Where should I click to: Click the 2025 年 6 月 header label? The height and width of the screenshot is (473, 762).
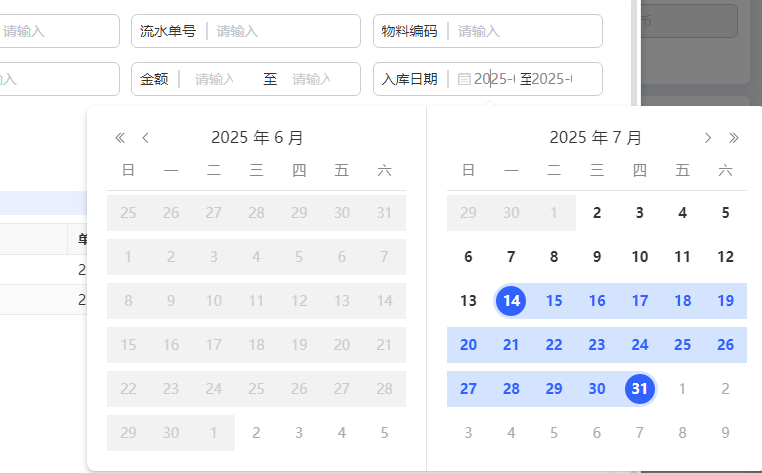(257, 138)
